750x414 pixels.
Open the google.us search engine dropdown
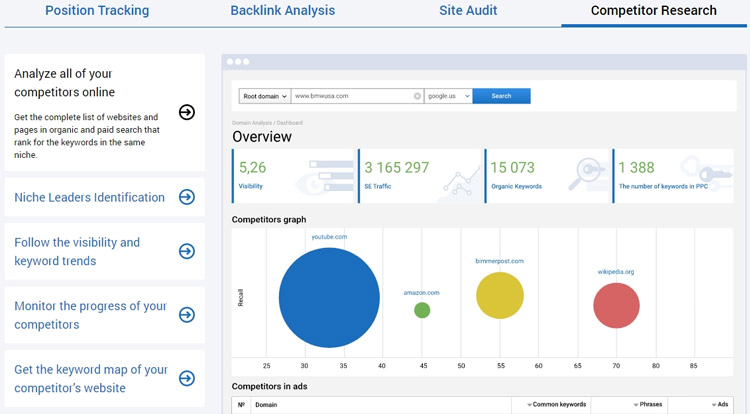tap(447, 96)
